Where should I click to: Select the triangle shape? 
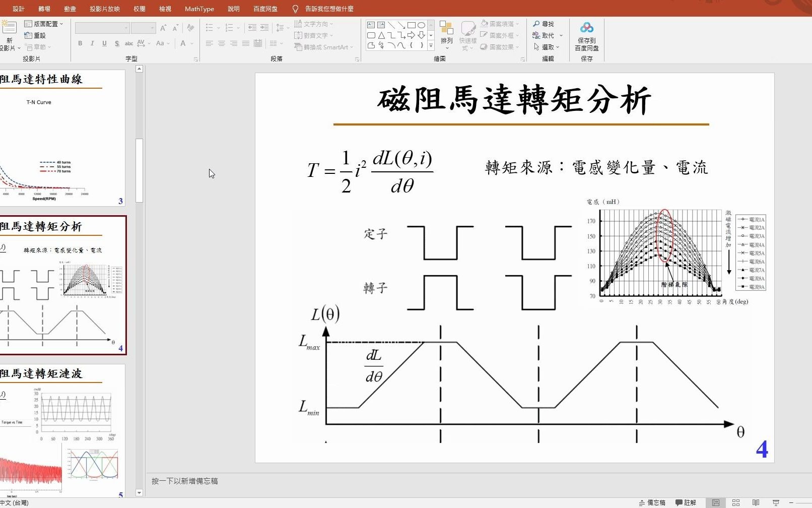click(381, 35)
